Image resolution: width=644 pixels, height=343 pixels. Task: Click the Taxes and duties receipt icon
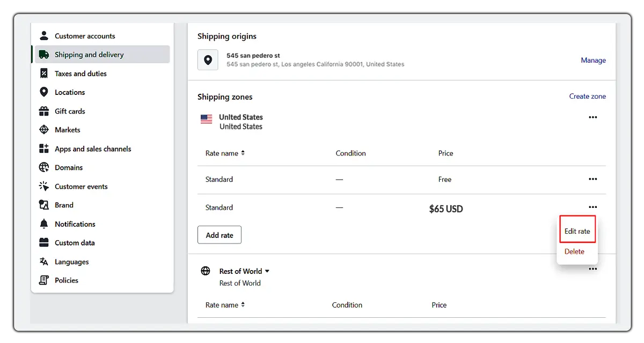pyautogui.click(x=44, y=73)
